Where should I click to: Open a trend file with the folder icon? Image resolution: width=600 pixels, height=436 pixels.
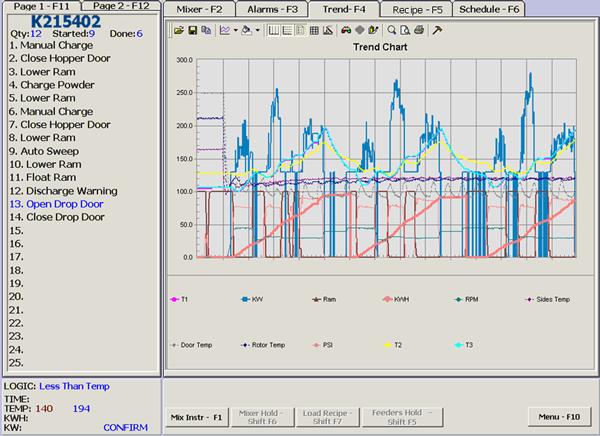[x=179, y=30]
